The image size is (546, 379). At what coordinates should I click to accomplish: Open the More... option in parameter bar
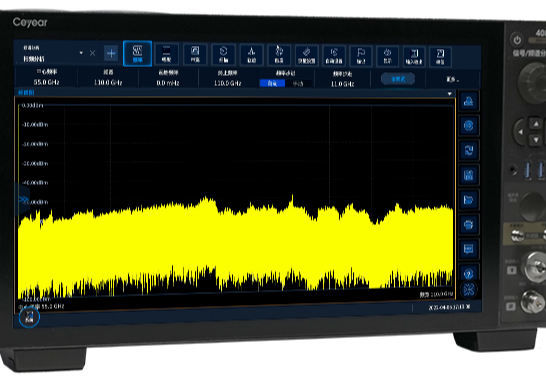tap(453, 80)
